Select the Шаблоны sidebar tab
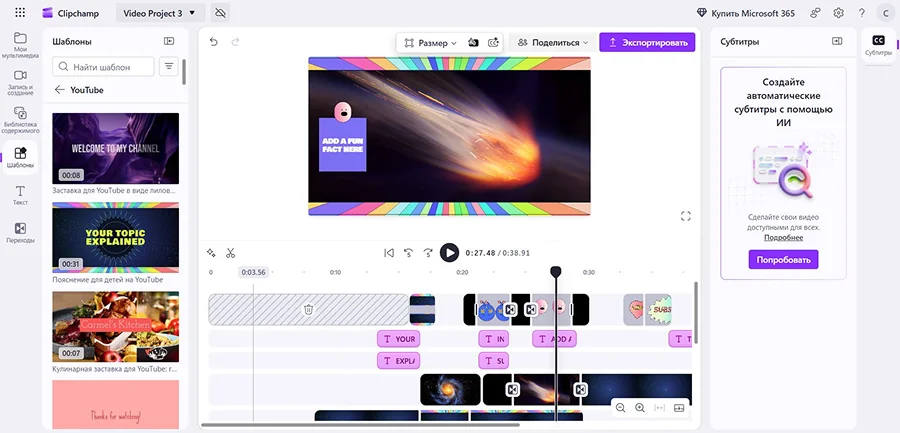The width and height of the screenshot is (900, 433). (20, 157)
